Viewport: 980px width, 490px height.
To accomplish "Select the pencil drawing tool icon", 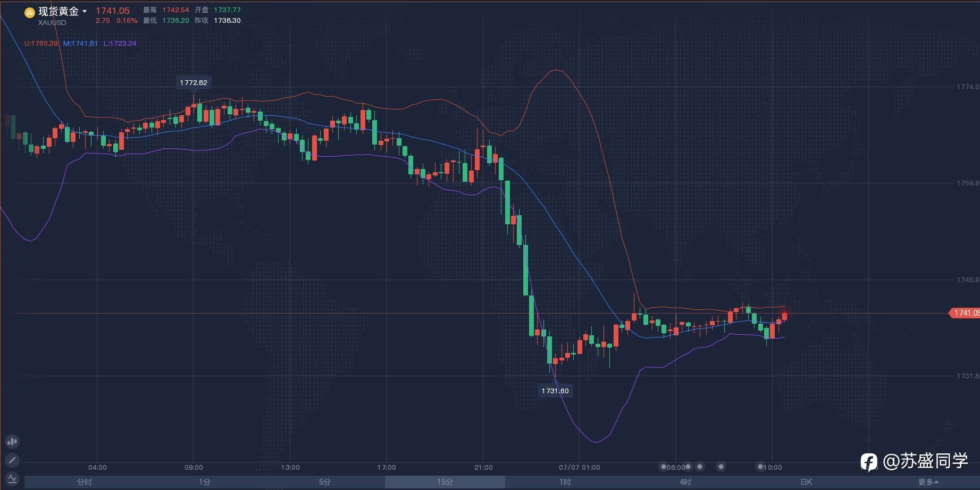I will point(12,460).
